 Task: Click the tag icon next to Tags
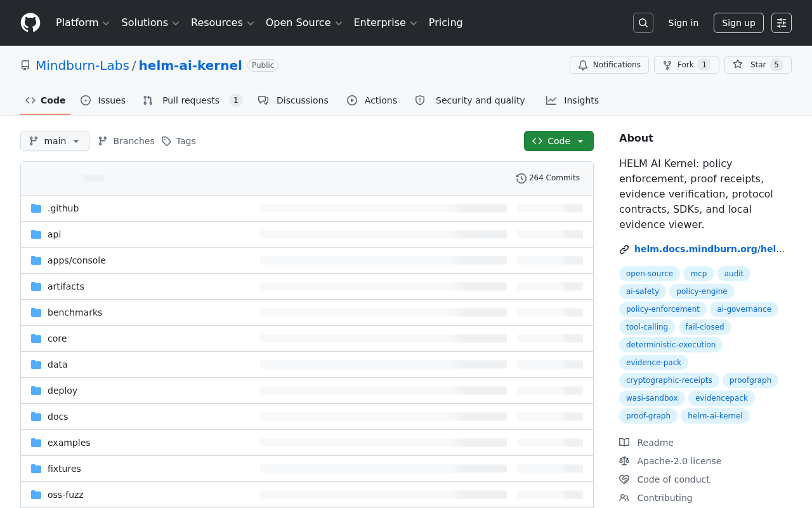coord(166,141)
